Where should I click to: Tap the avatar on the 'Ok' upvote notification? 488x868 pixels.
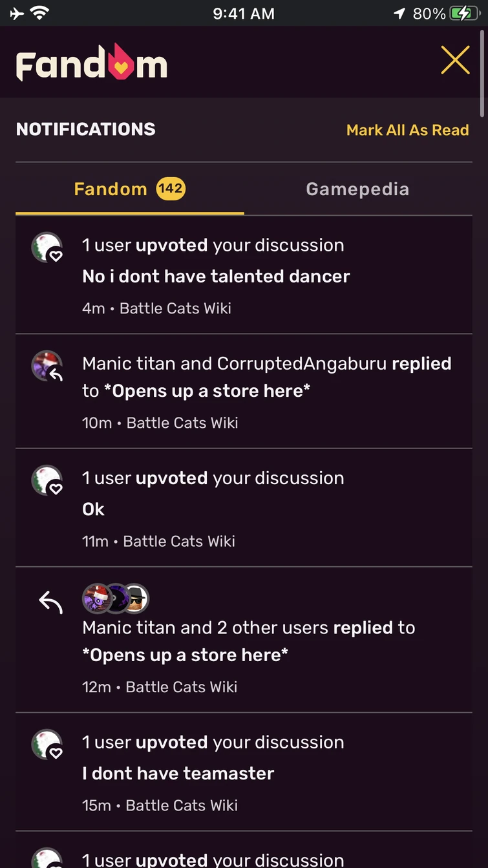pos(47,480)
